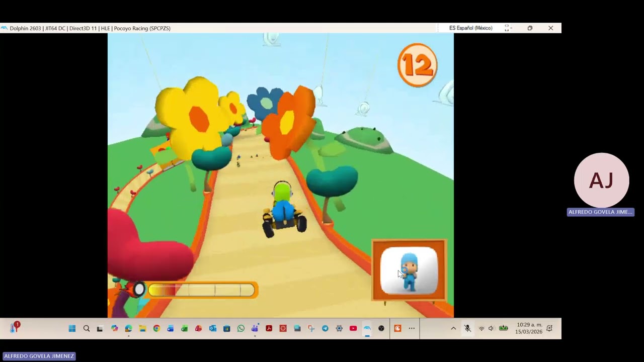Click the volume speaker tray icon
The image size is (644, 362).
[x=491, y=328]
